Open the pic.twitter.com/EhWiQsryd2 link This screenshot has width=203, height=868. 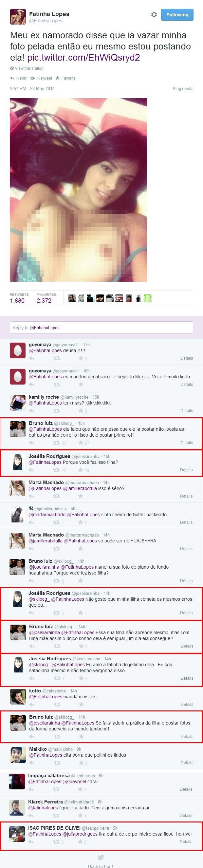[83, 58]
